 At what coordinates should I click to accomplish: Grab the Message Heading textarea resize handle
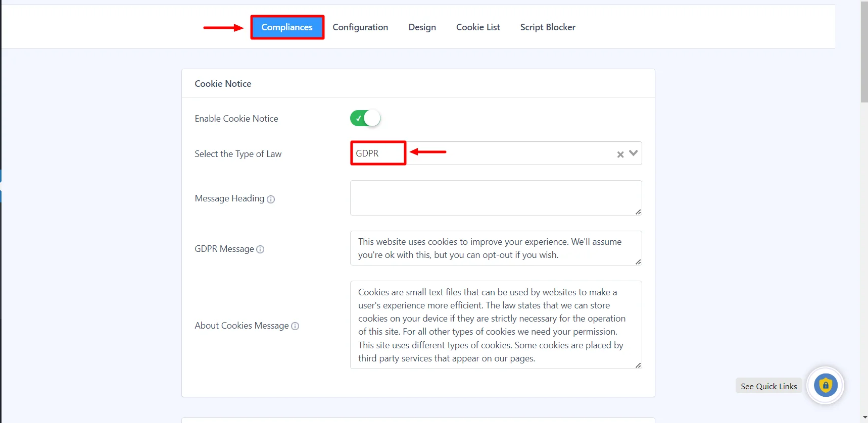tap(638, 212)
